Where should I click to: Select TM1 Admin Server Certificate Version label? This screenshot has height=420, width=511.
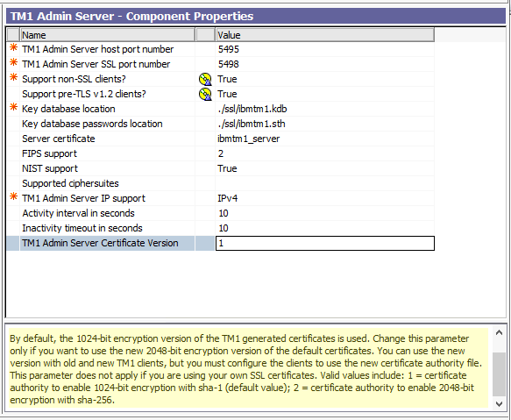(100, 243)
